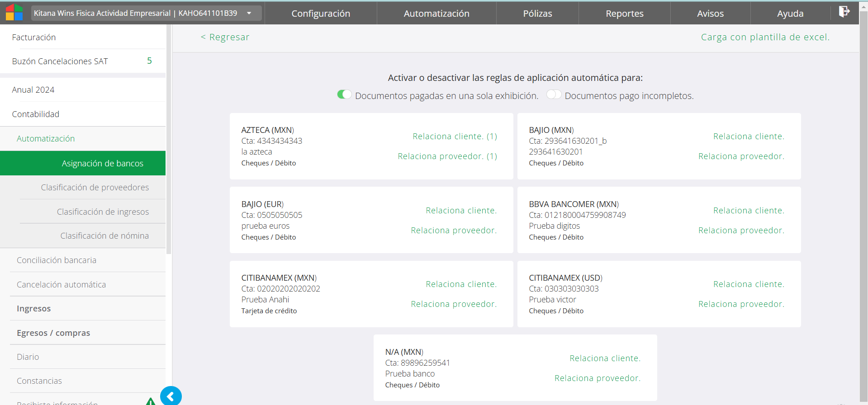Open the Pólizas menu

pyautogui.click(x=537, y=14)
